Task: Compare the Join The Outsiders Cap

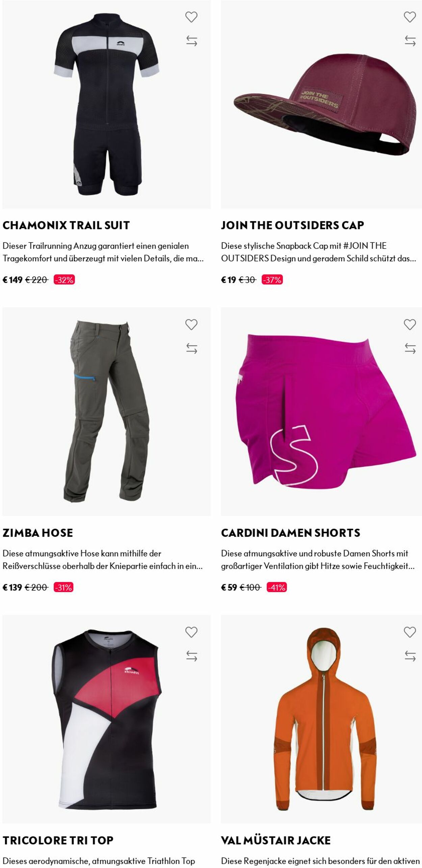Action: coord(410,41)
